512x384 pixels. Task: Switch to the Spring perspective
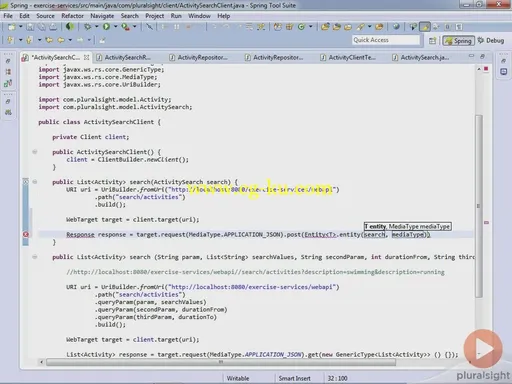click(x=459, y=41)
